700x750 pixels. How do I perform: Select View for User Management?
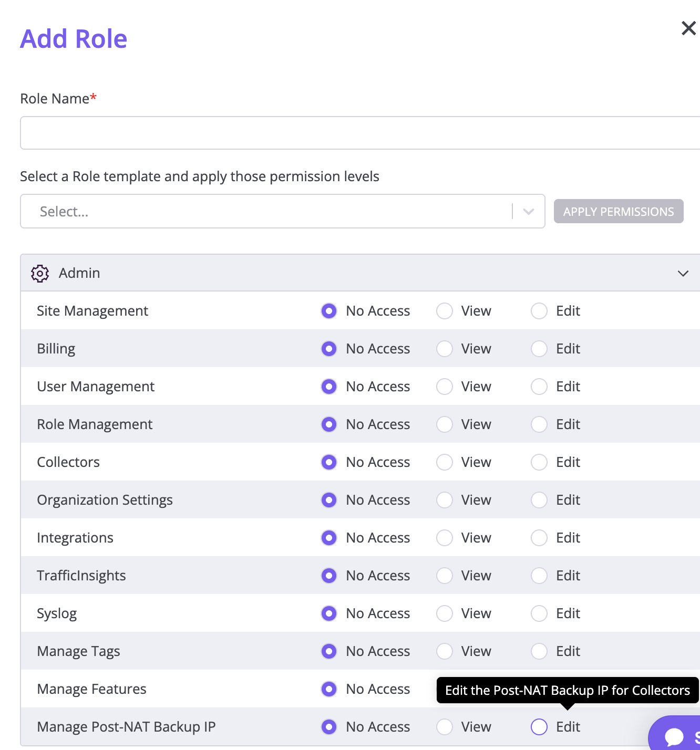tap(445, 387)
